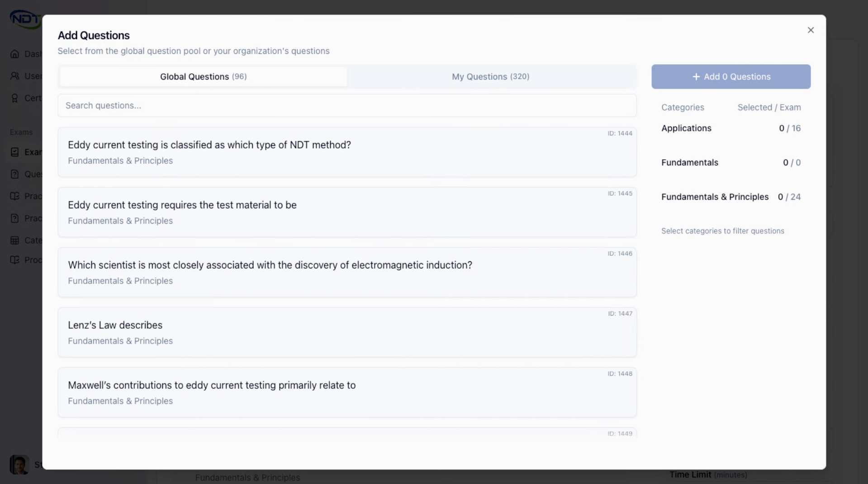Image resolution: width=868 pixels, height=484 pixels.
Task: Focus the Search questions field
Action: click(347, 105)
